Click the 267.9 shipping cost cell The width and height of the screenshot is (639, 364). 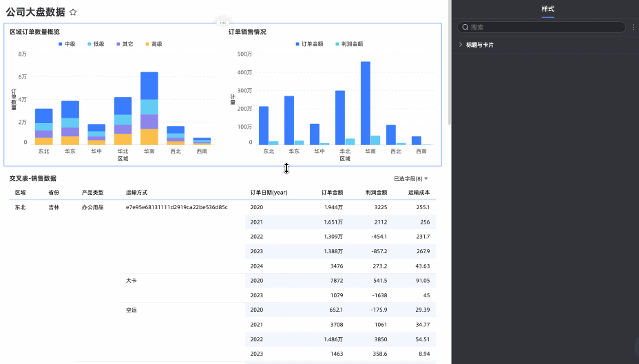(423, 251)
